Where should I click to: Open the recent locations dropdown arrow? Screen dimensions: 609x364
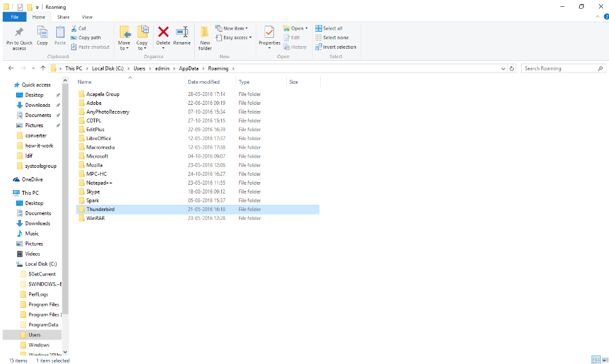point(33,68)
